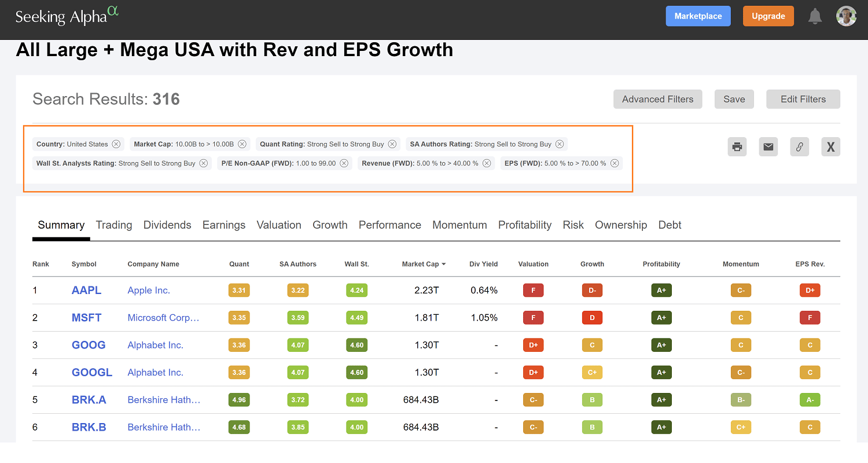Click MSFT EPS Rev. grade F badge

click(x=810, y=318)
